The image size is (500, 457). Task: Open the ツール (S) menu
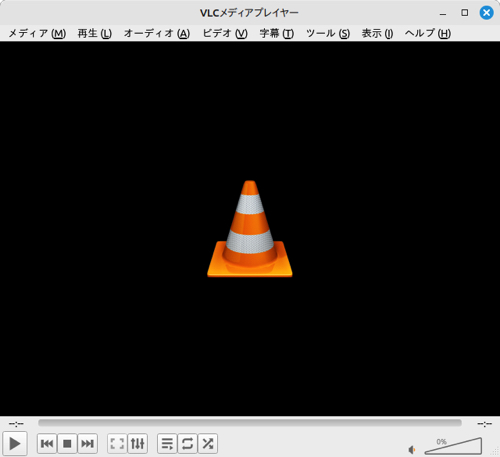[x=328, y=33]
